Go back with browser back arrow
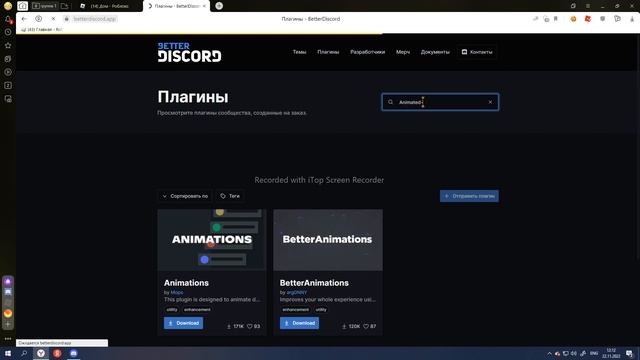Viewport: 640px width, 360px height. 24,19
